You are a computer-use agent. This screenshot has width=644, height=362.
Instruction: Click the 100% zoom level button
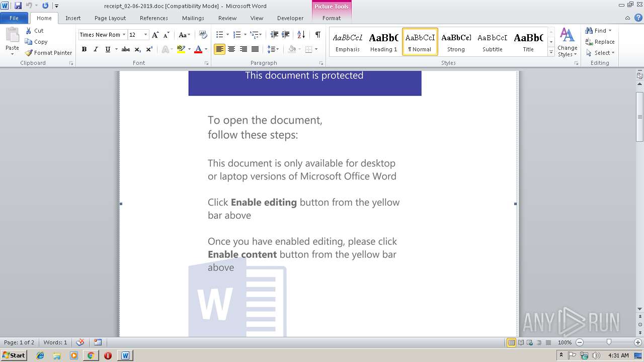[x=565, y=342]
